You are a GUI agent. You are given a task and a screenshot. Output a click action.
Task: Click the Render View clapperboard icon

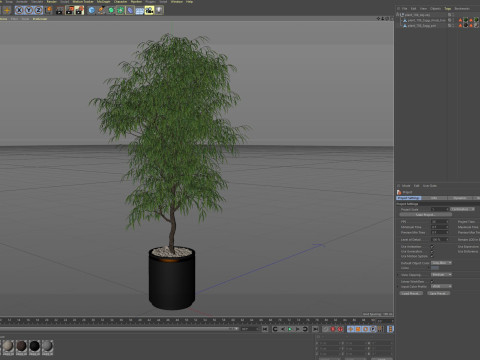(60, 10)
